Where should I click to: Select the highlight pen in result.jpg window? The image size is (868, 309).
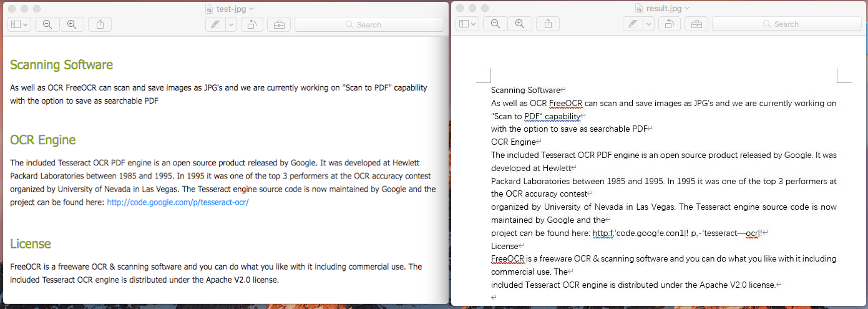point(633,24)
